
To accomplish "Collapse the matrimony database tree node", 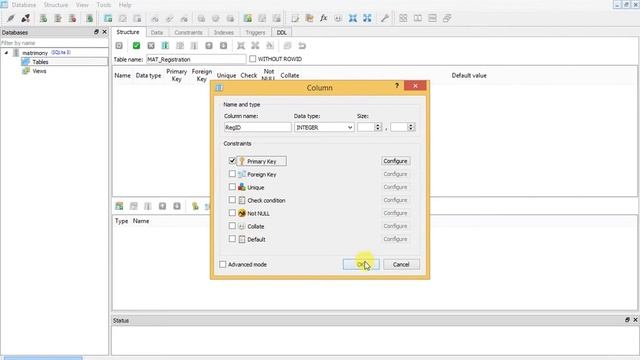I will click(6, 53).
